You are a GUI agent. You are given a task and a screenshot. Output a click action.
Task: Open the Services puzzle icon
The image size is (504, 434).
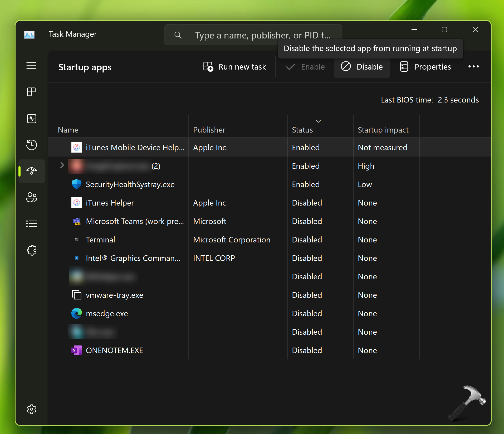[31, 250]
